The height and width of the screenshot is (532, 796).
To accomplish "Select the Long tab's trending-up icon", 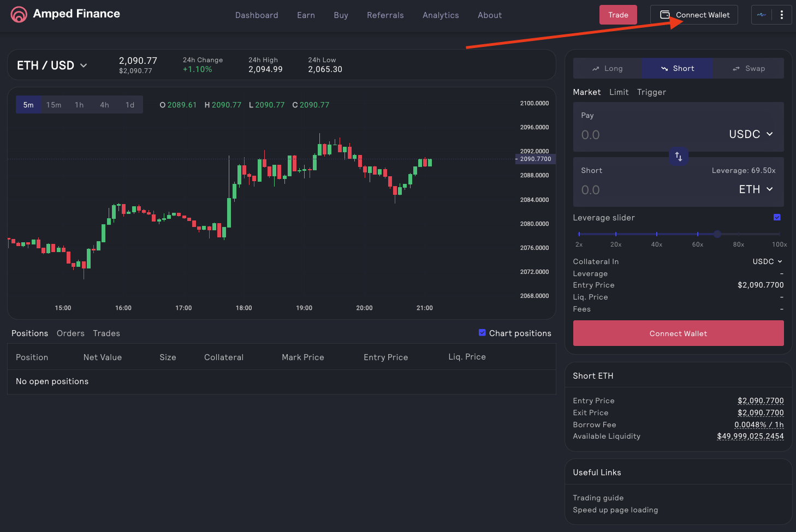I will [597, 68].
